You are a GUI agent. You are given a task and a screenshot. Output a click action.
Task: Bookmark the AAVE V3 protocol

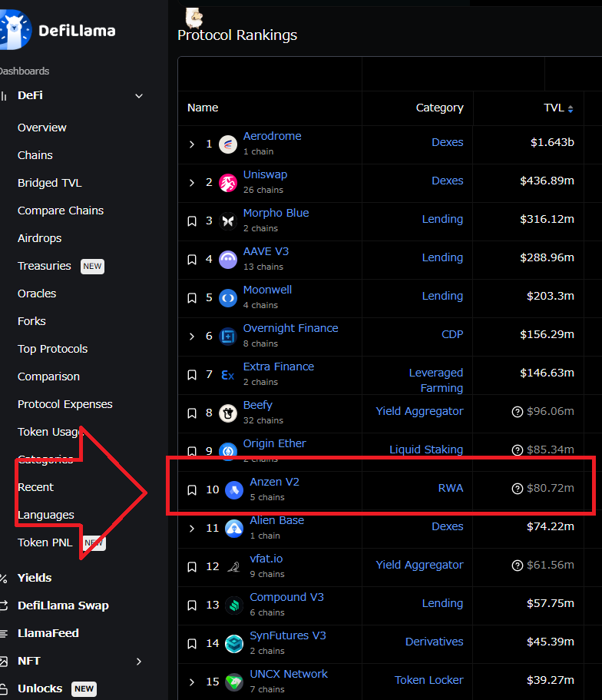pos(192,260)
